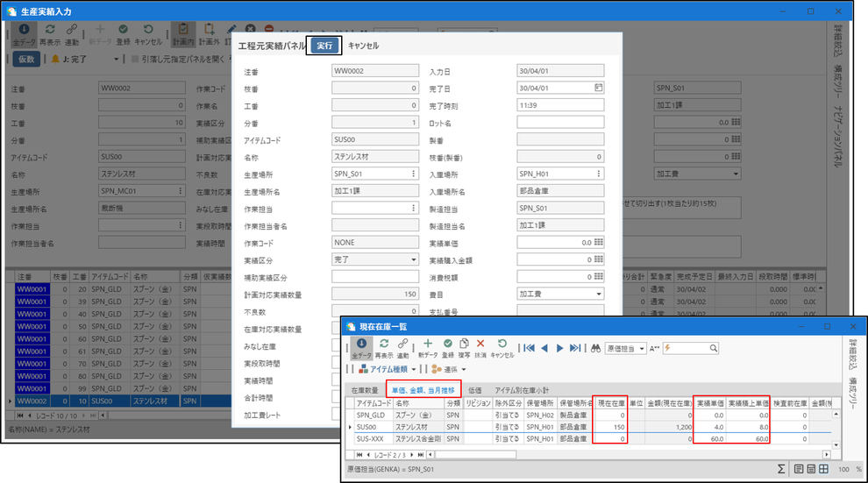The image size is (868, 483).
Task: Click binoculars search icon in 現在在庫一覧
Action: [x=595, y=348]
